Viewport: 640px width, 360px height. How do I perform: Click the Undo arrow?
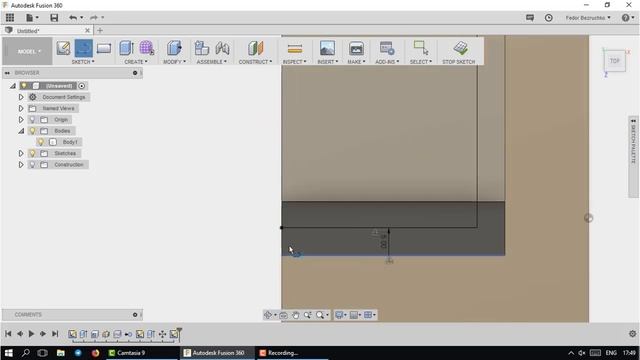click(73, 18)
